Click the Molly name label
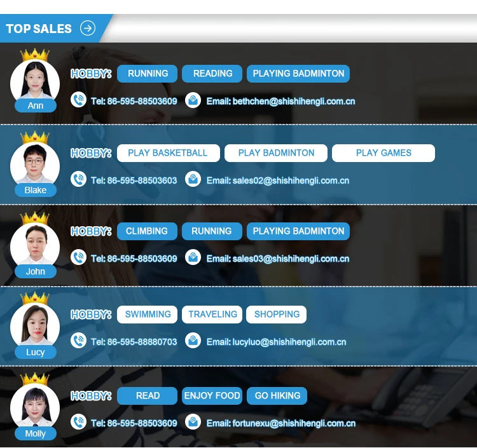This screenshot has width=477, height=448. (x=36, y=434)
